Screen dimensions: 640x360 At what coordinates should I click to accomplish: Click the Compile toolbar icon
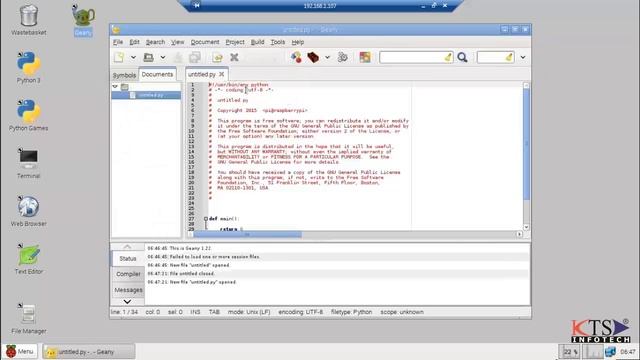296,57
